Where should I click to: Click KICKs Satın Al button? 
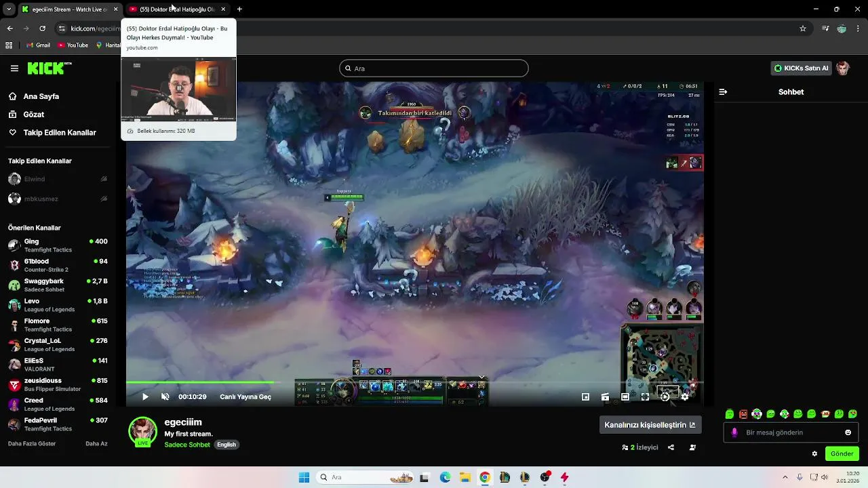click(x=801, y=68)
